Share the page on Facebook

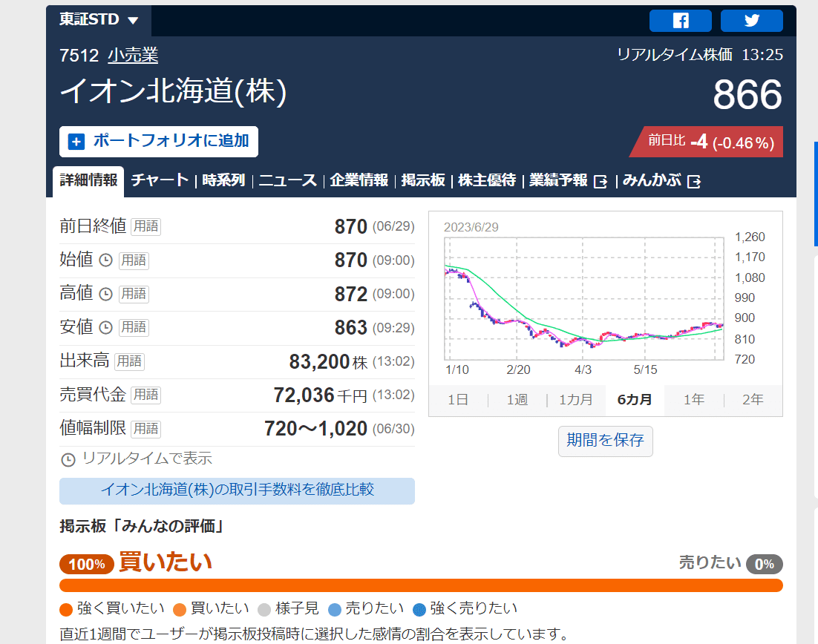coord(680,21)
